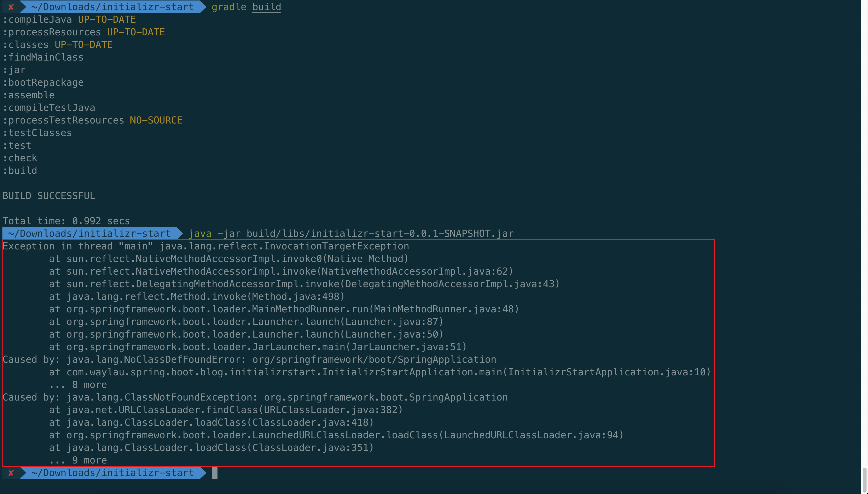Click the ':bootRepackage' task line
Viewport: 868px width, 494px height.
(43, 82)
